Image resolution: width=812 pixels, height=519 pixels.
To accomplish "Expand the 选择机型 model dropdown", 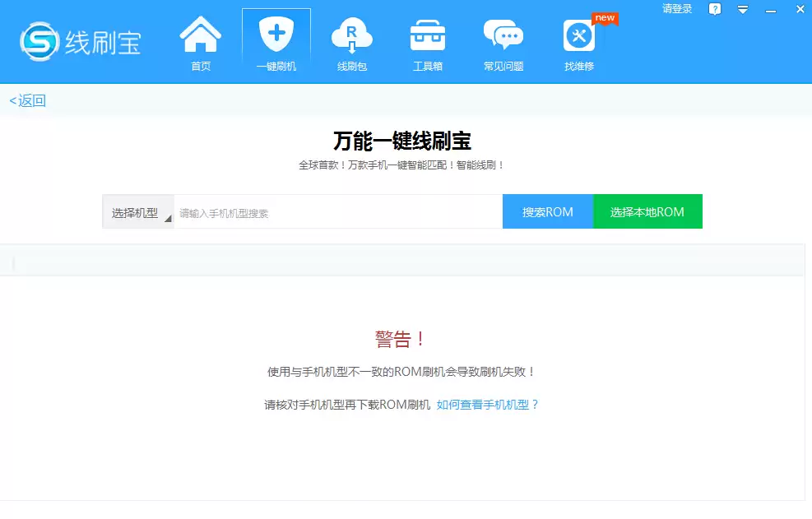I will click(x=137, y=212).
